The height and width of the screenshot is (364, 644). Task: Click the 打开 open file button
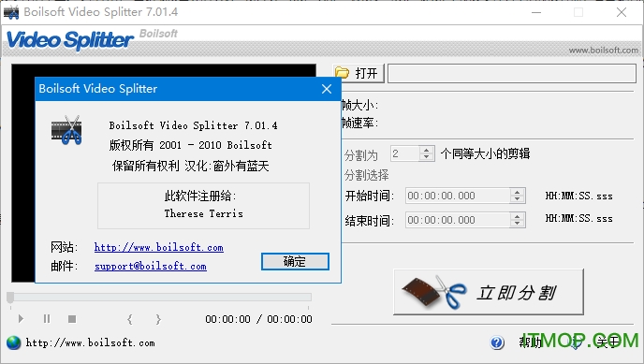(x=359, y=74)
